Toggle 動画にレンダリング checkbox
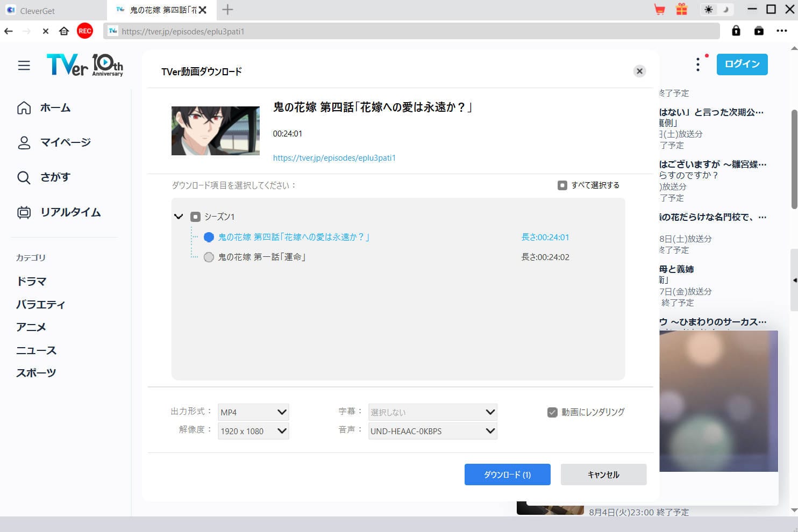 [552, 412]
